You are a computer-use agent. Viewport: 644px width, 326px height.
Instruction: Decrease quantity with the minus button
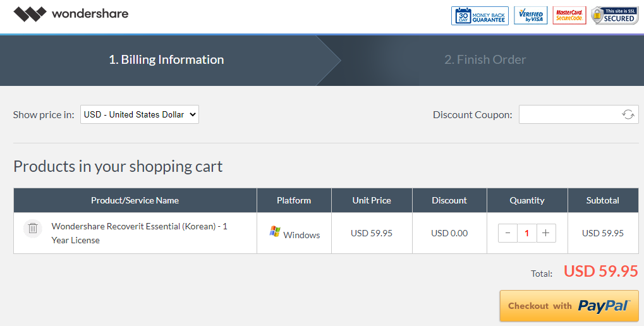[507, 233]
